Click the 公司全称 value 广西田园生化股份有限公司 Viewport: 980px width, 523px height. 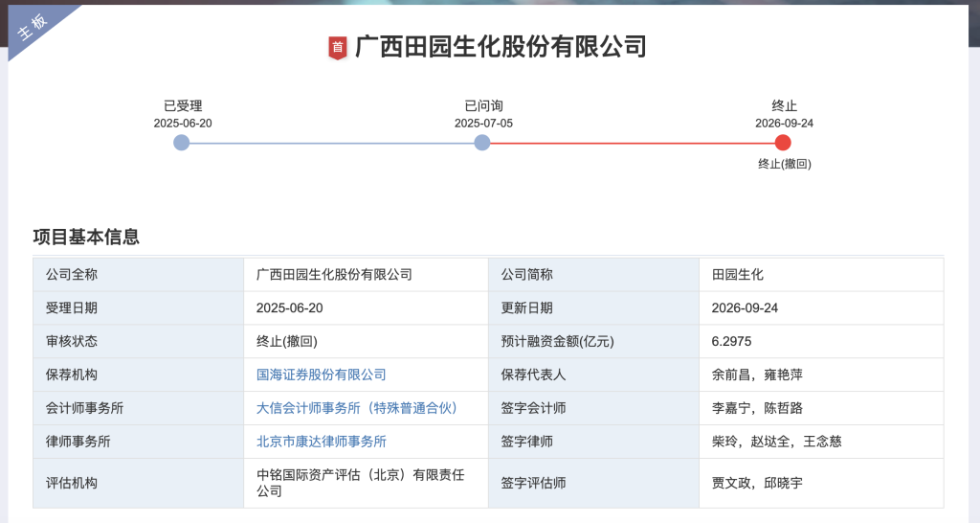point(334,275)
